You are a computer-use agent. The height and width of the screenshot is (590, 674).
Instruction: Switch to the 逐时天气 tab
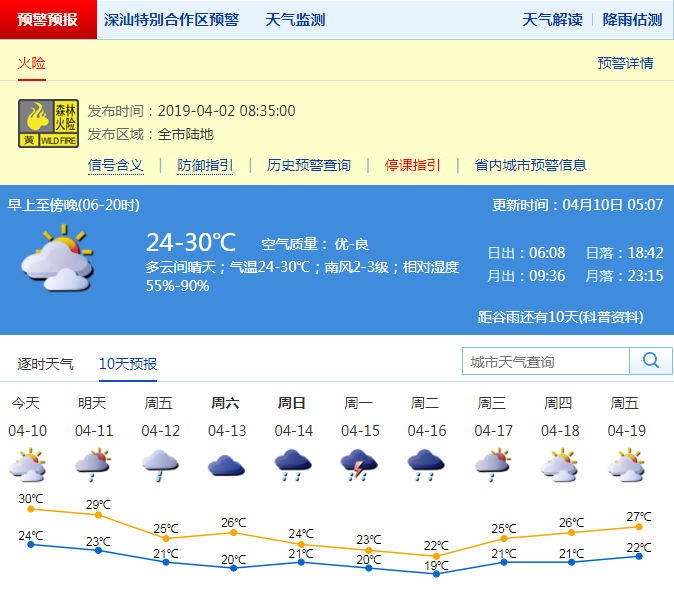45,364
